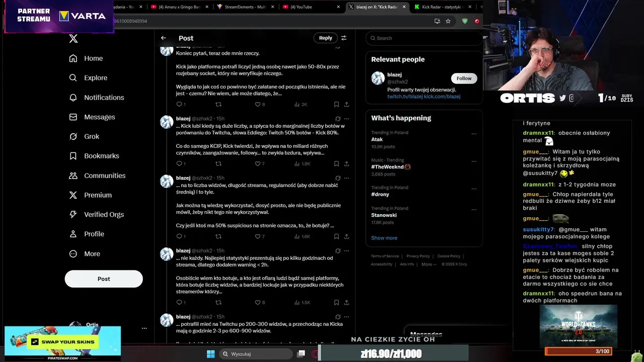Open the Privacy Policy footer link
The image size is (644, 362).
click(418, 256)
